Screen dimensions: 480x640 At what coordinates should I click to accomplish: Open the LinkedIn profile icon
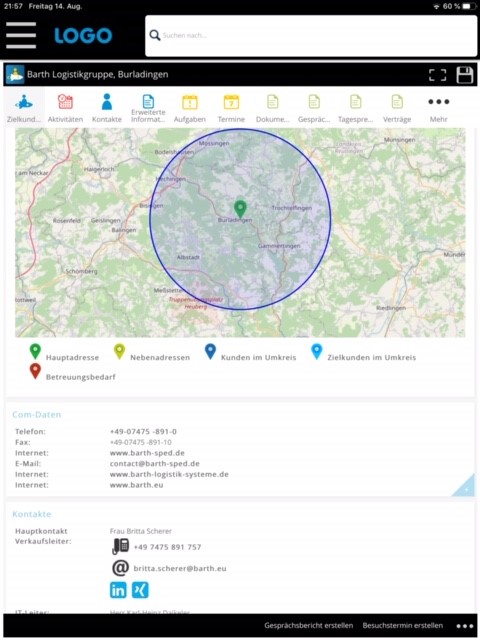pyautogui.click(x=118, y=590)
